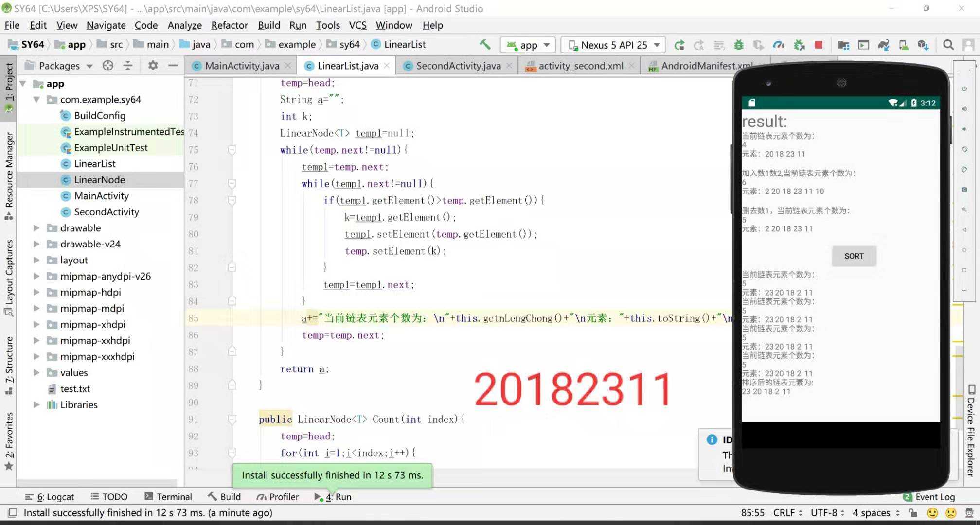
Task: Click fold marker at line 75 while loop
Action: tap(232, 150)
